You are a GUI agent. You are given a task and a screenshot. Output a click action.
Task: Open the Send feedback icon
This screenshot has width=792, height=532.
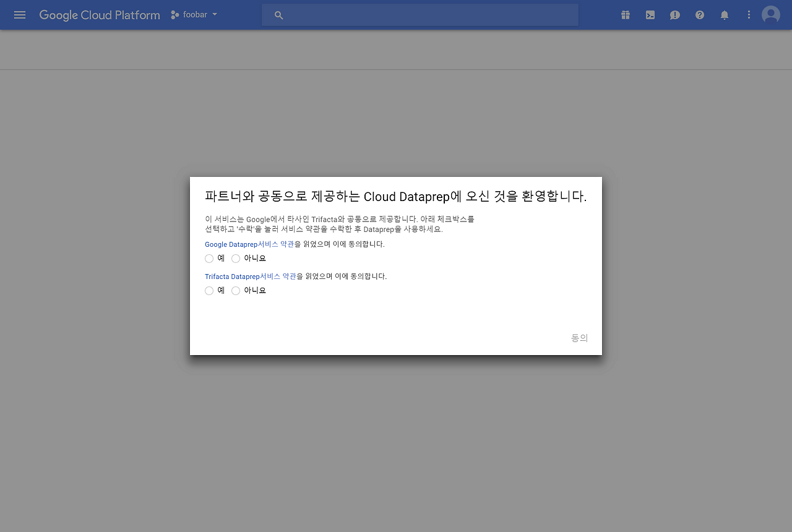tap(674, 15)
